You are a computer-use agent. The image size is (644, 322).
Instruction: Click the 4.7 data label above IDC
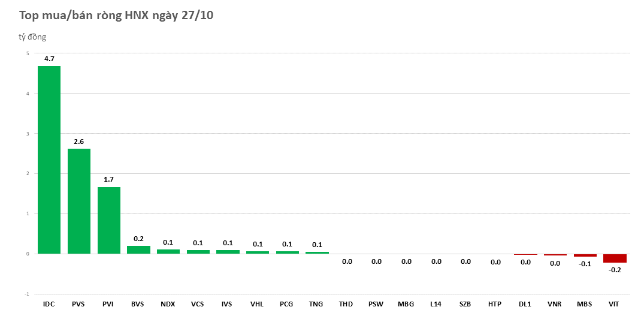pyautogui.click(x=49, y=59)
